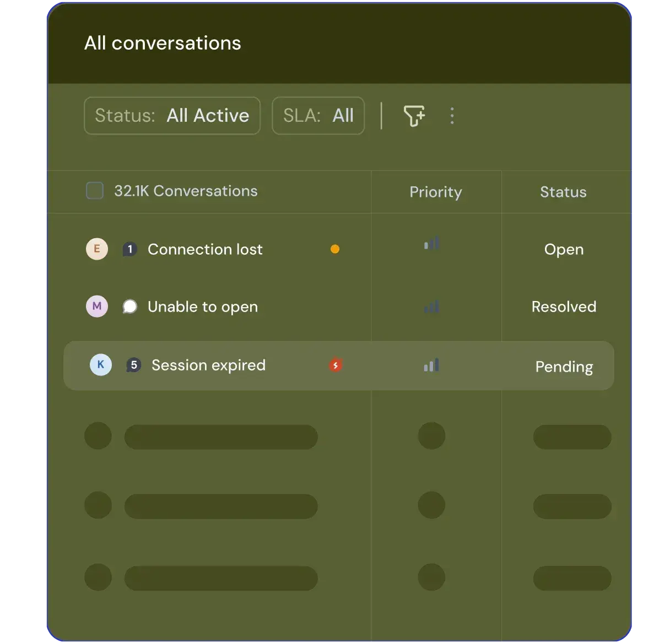The image size is (670, 644).
Task: Click the E avatar on Connection lost
Action: click(97, 249)
